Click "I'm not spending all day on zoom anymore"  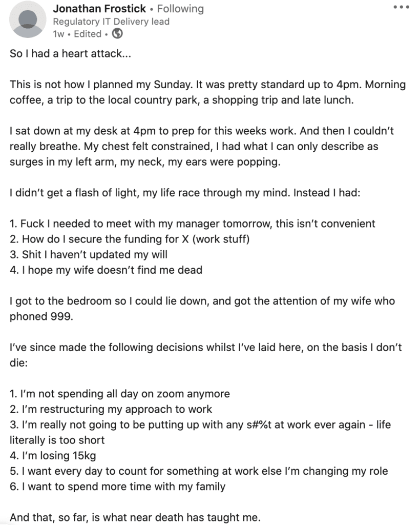pos(120,394)
